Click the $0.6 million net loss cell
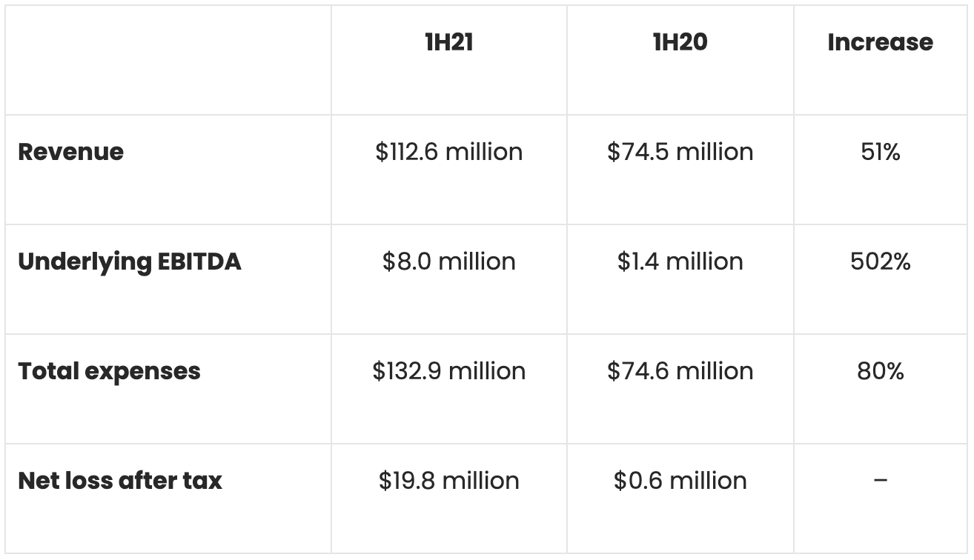Image resolution: width=974 pixels, height=560 pixels. pyautogui.click(x=680, y=481)
